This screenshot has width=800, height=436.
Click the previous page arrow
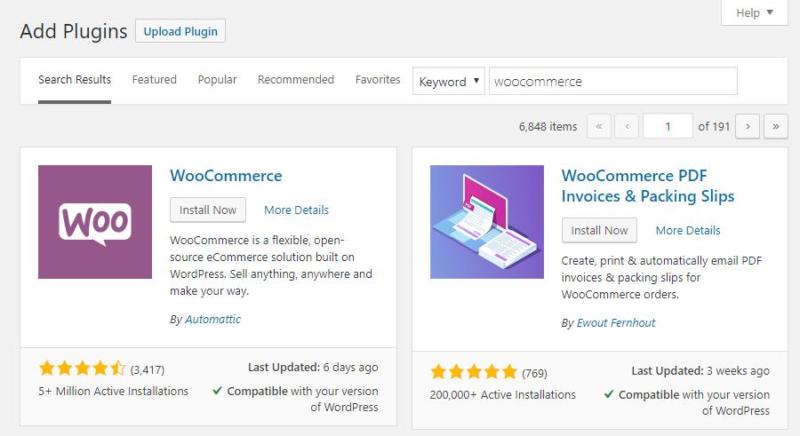[x=628, y=127]
